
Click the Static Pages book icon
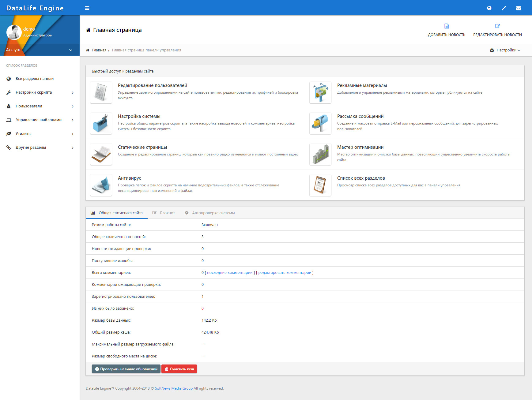tap(101, 154)
